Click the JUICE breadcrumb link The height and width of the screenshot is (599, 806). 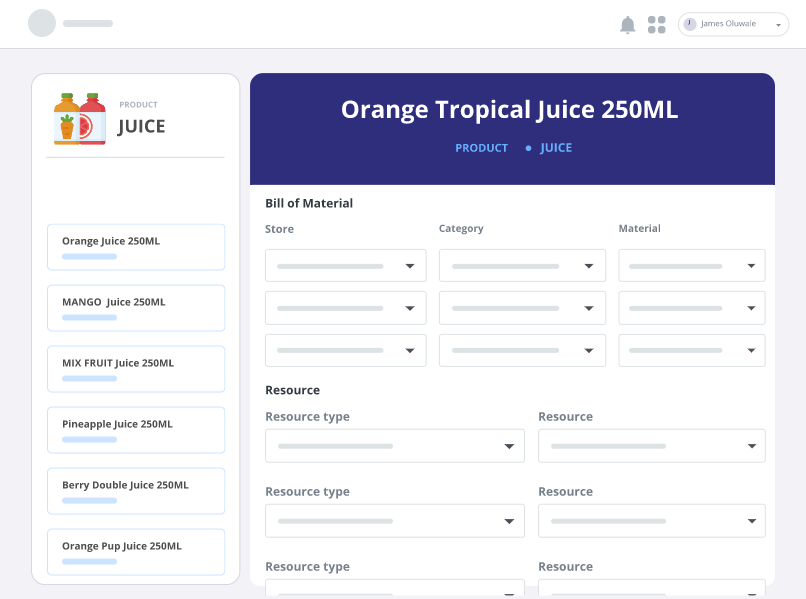tap(556, 148)
